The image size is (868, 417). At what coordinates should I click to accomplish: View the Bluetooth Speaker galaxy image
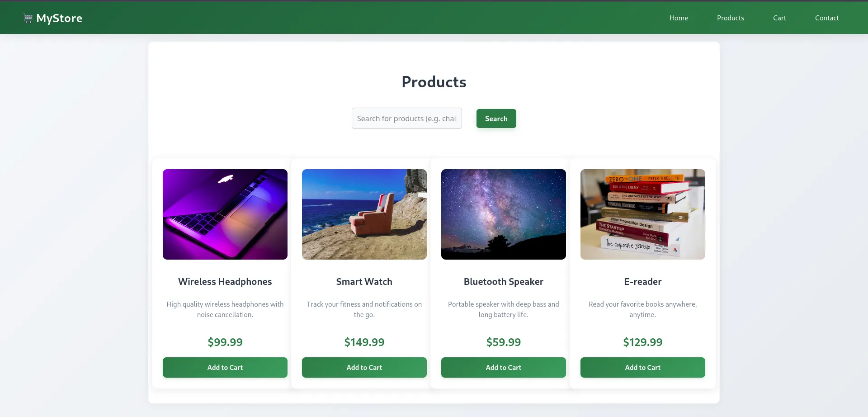coord(504,214)
